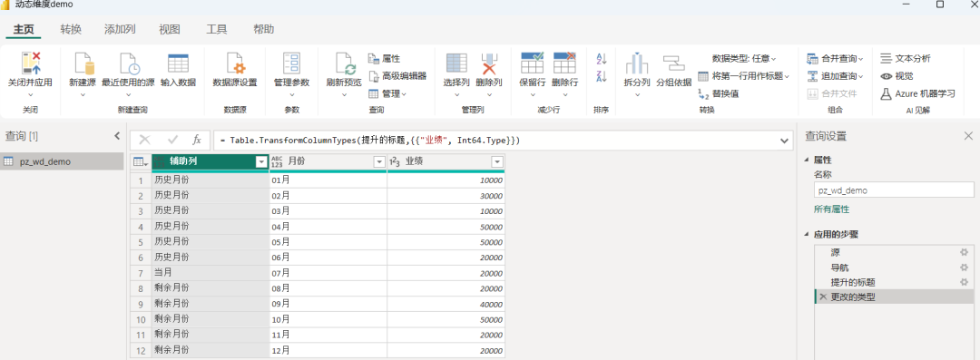This screenshot has height=360, width=980.
Task: Switch to the 添加列 ribbon tab
Action: (120, 29)
